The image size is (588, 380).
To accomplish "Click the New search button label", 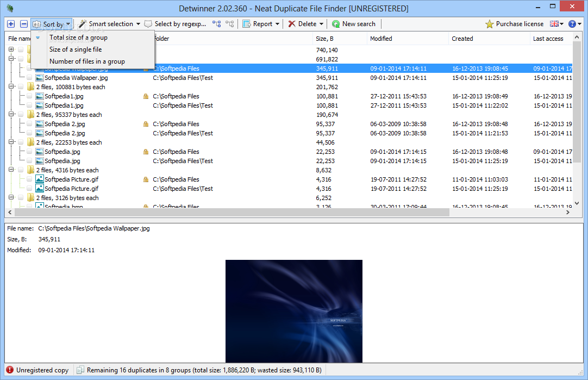I will (359, 24).
